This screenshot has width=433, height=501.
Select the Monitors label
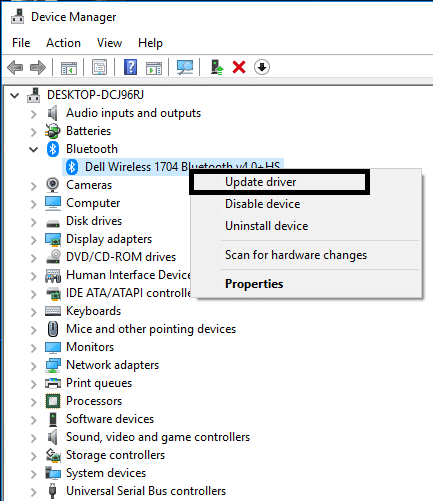(90, 347)
